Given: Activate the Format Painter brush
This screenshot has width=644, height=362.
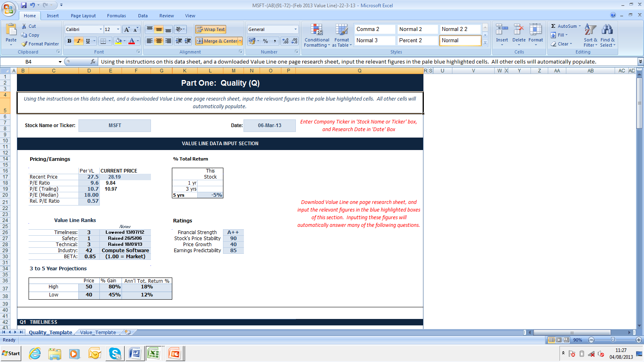Looking at the screenshot, I should (24, 44).
